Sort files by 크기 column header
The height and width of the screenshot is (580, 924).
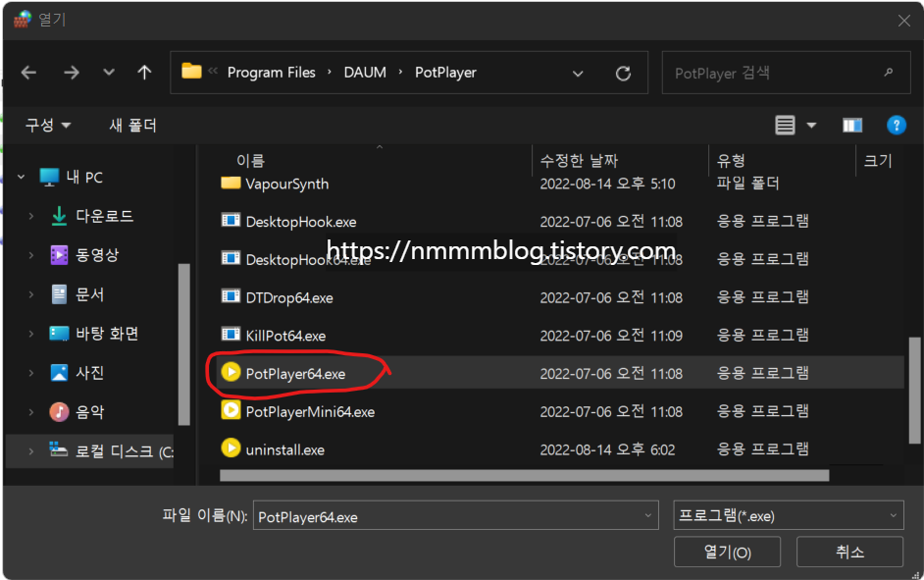click(878, 160)
